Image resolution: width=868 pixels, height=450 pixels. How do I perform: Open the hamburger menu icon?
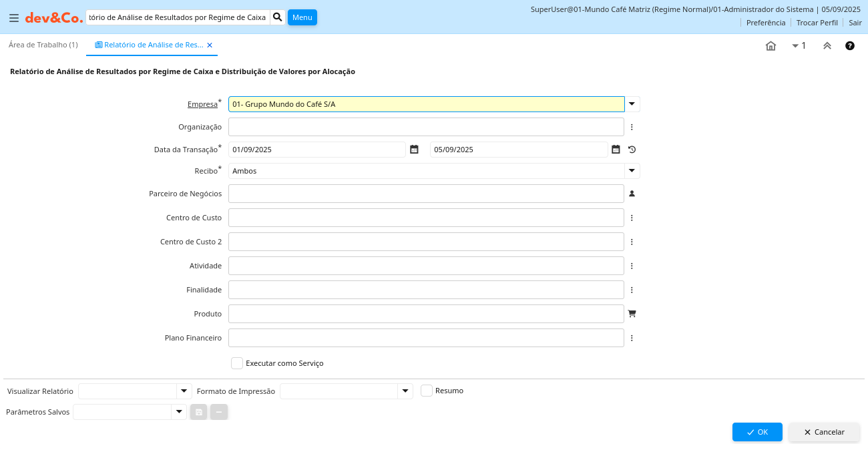[x=13, y=18]
